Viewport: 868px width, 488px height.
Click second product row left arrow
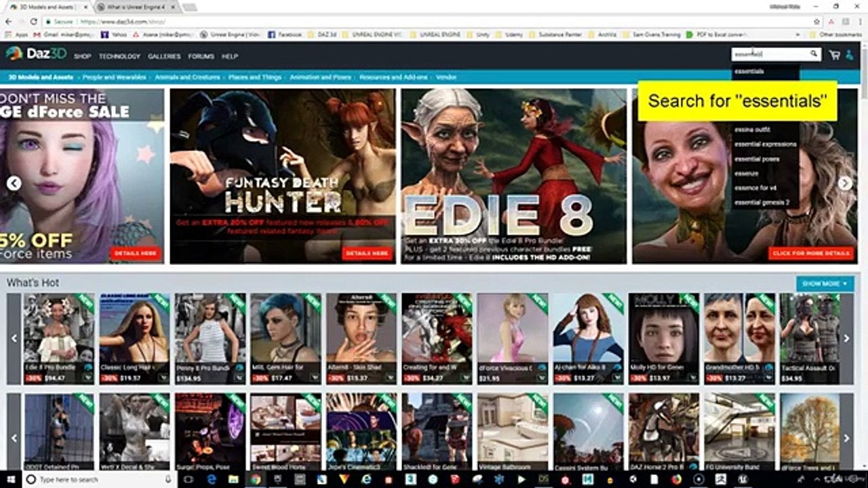point(14,438)
